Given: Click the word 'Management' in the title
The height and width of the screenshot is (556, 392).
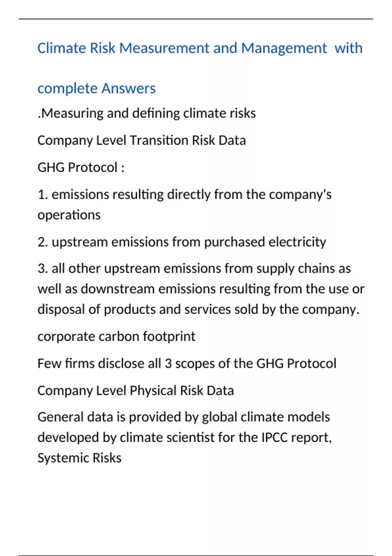Looking at the screenshot, I should (x=284, y=48).
